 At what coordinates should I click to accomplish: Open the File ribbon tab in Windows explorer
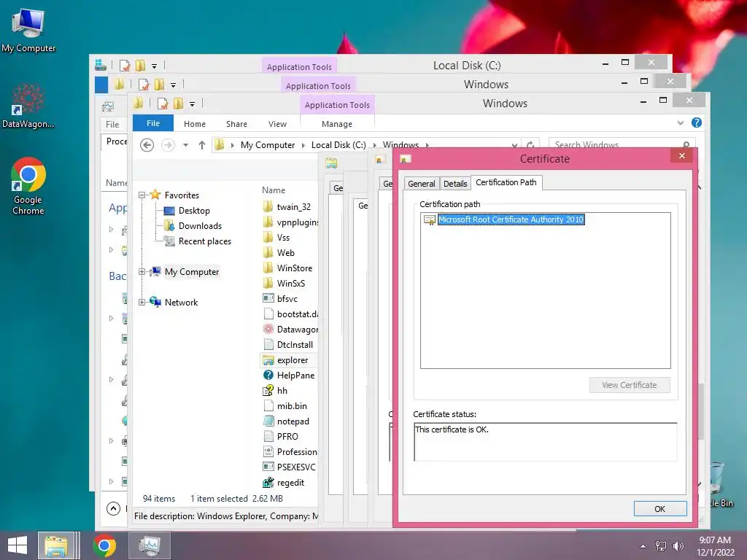pos(153,123)
